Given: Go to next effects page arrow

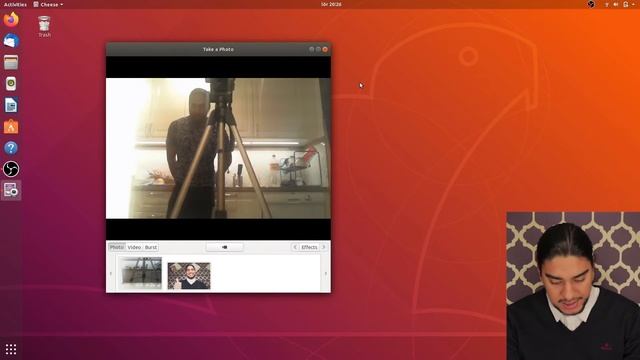Looking at the screenshot, I should pos(324,247).
